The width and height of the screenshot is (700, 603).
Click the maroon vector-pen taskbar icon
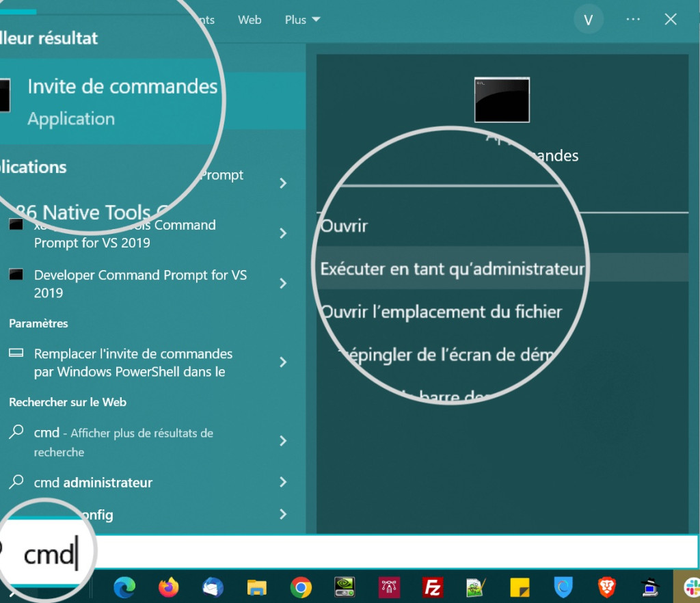point(389,587)
